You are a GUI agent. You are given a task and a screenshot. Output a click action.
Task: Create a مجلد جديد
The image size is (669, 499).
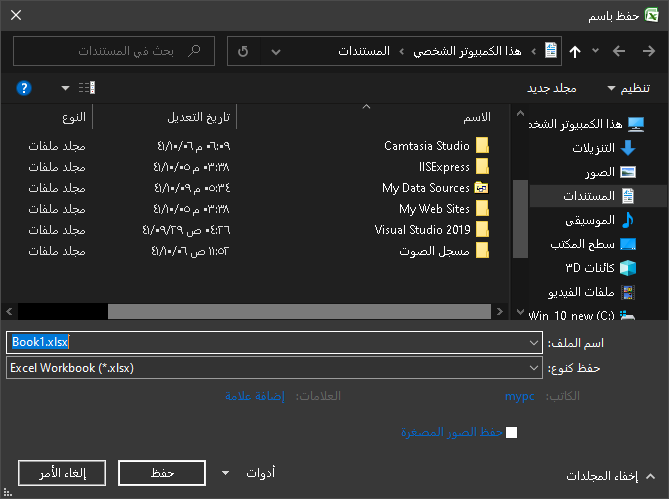552,88
